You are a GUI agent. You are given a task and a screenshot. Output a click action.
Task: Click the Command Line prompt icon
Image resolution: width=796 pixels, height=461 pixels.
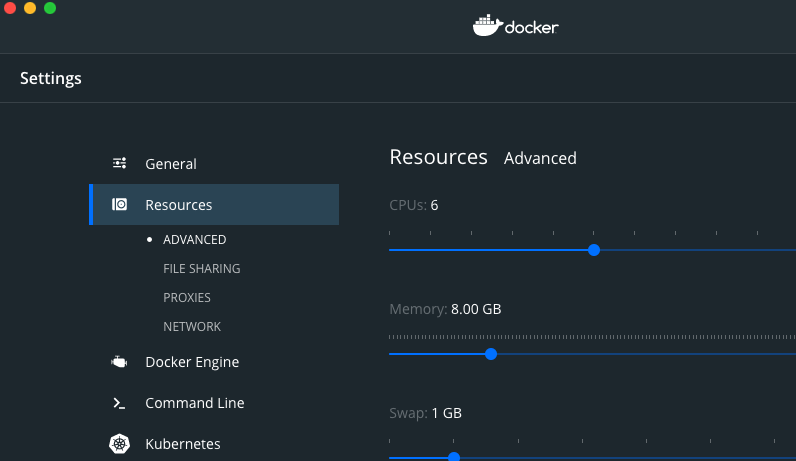click(119, 403)
